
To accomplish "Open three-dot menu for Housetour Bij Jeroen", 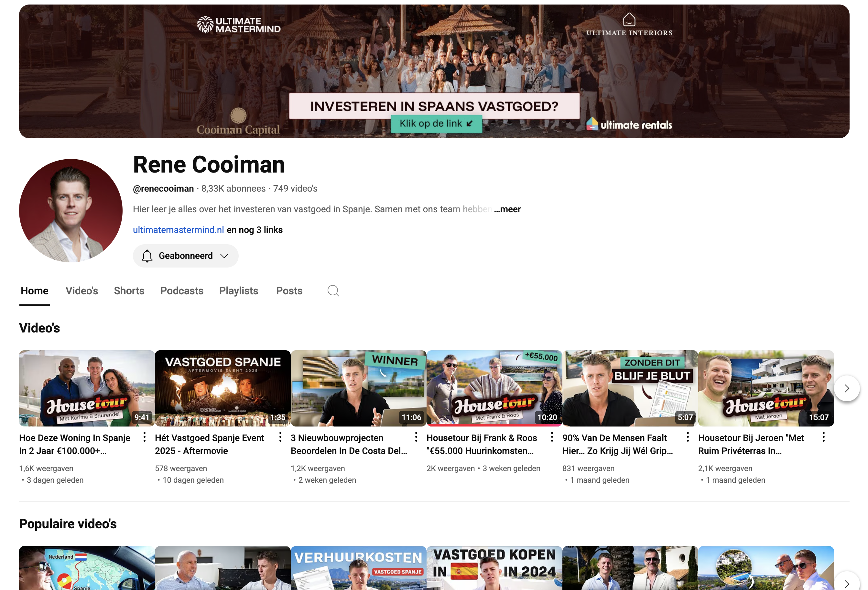I will 824,437.
